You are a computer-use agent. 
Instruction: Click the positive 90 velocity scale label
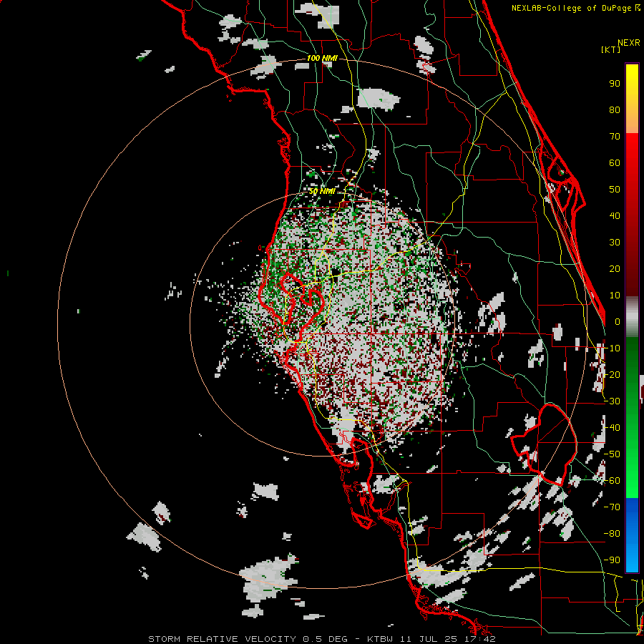pyautogui.click(x=615, y=84)
